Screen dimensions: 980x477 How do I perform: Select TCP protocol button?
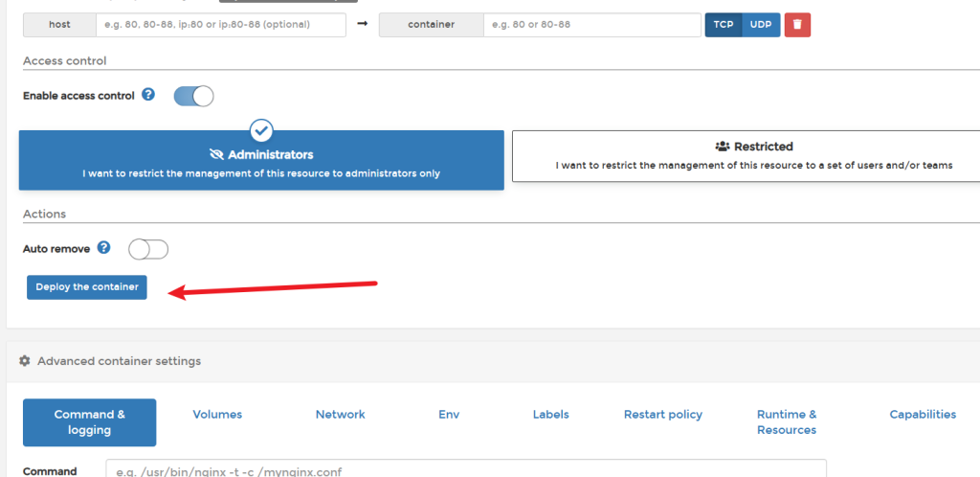pyautogui.click(x=724, y=24)
